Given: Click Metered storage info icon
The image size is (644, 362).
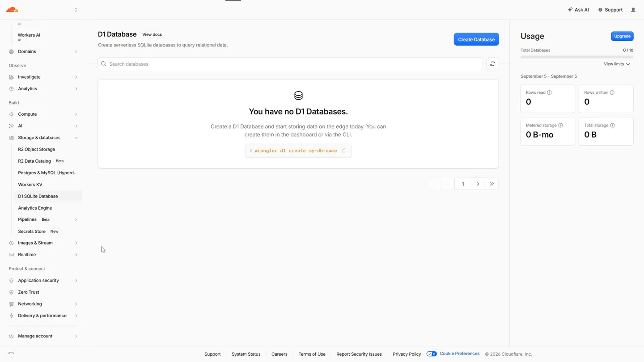Looking at the screenshot, I should (x=560, y=126).
